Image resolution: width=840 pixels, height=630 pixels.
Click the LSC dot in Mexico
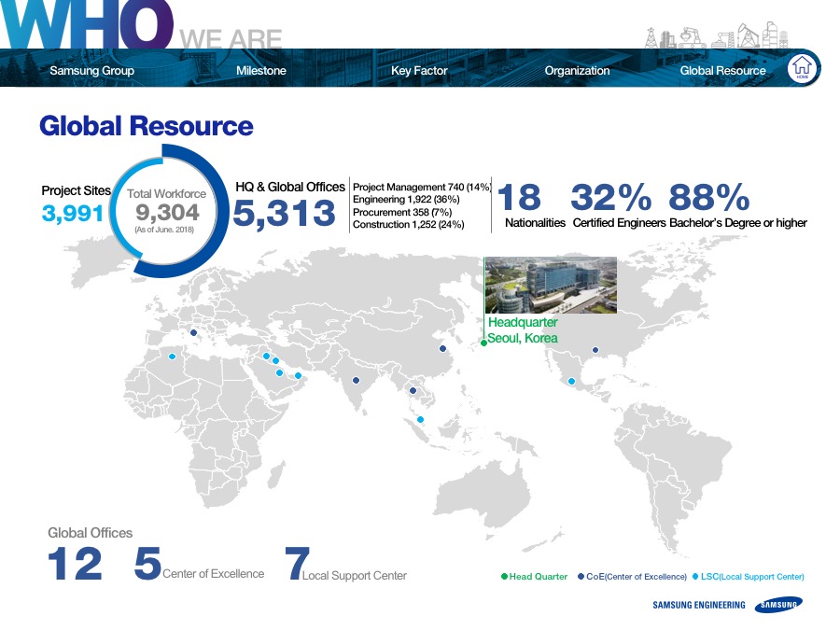571,382
